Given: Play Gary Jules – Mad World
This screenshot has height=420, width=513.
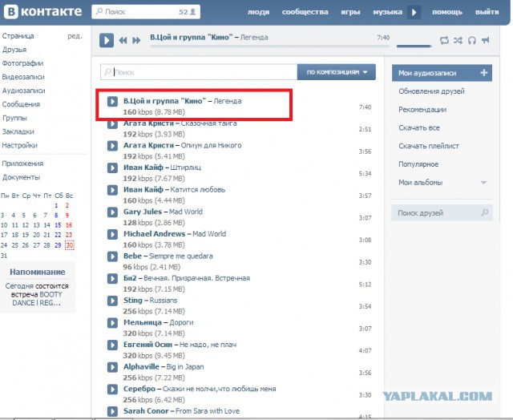Looking at the screenshot, I should 112,212.
